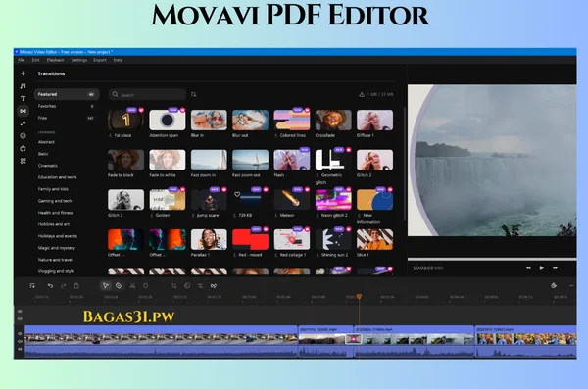588x389 pixels.
Task: Select the 1st place transition thumbnail
Action: [125, 121]
